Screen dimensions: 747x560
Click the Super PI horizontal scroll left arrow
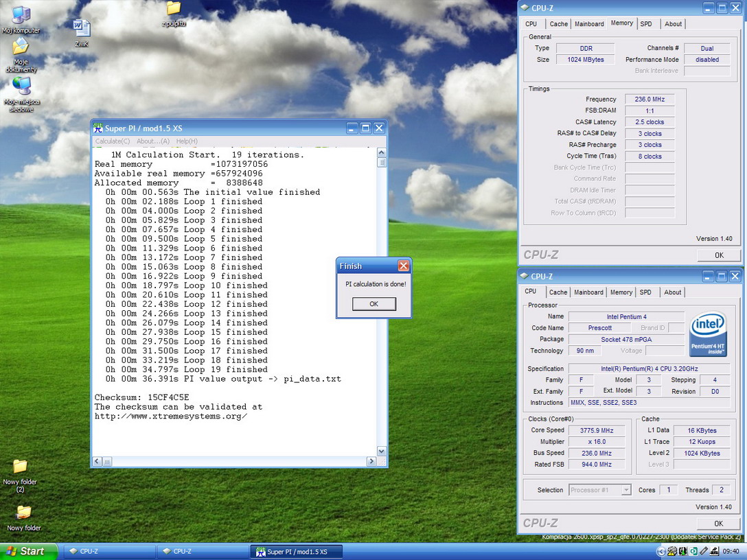pos(97,461)
